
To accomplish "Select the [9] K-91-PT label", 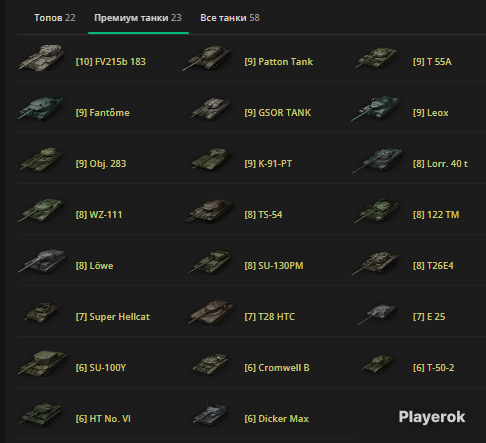I will tap(268, 164).
